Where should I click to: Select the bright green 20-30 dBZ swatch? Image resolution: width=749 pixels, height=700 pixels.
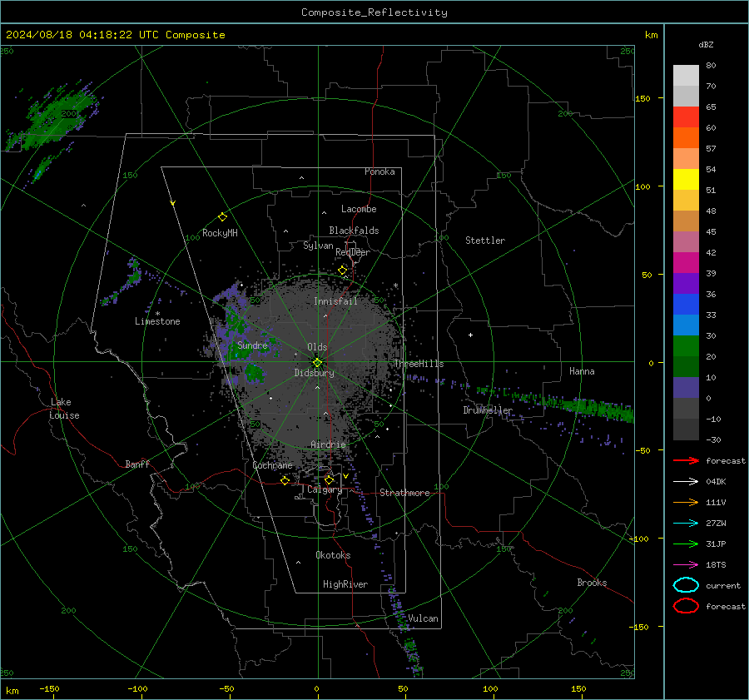(686, 346)
